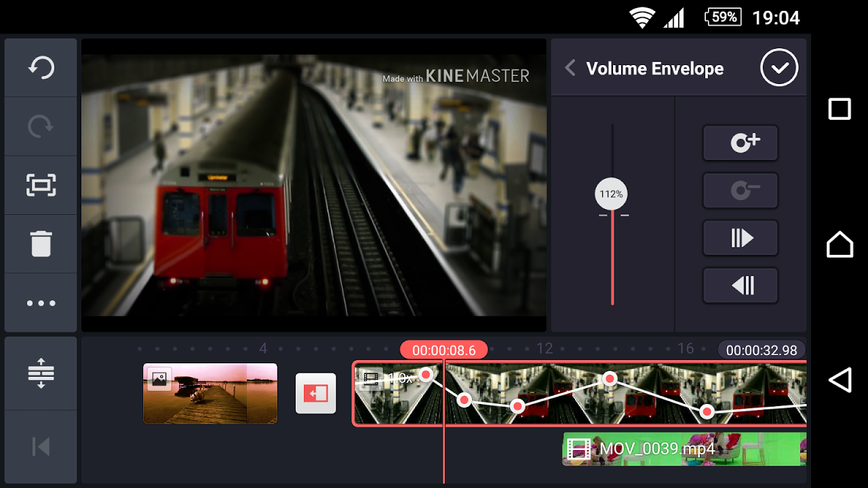The height and width of the screenshot is (488, 868).
Task: Tap the Android home button
Action: tap(840, 244)
